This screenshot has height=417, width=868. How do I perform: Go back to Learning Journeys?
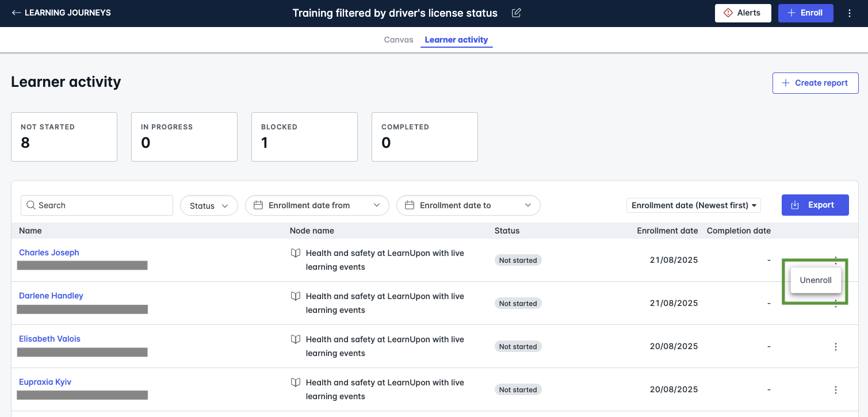62,13
